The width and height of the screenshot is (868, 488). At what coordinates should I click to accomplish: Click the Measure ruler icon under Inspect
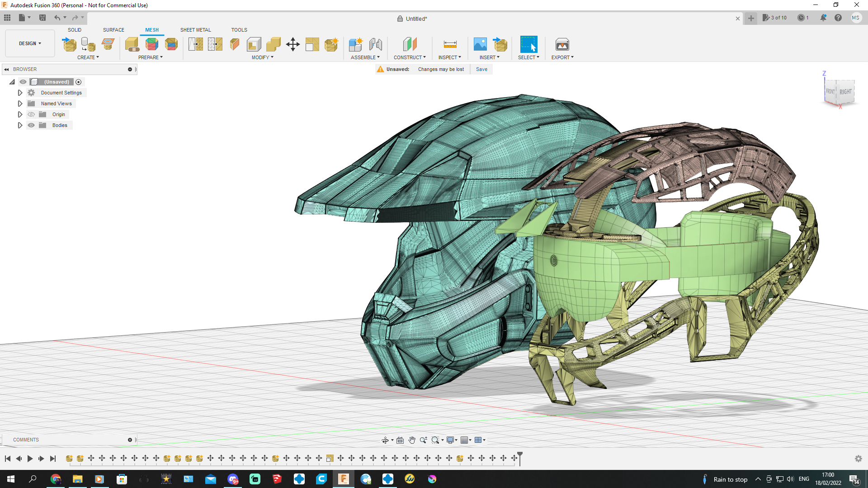point(450,44)
